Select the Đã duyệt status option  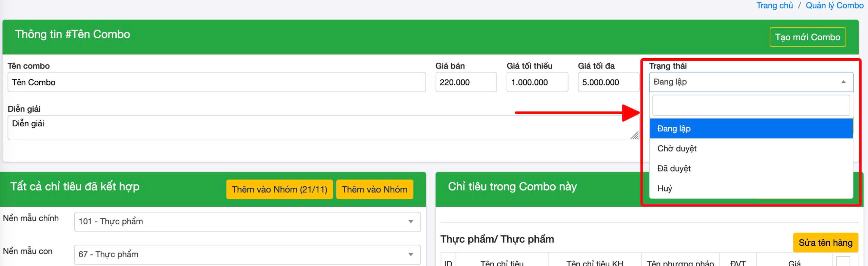tap(751, 168)
